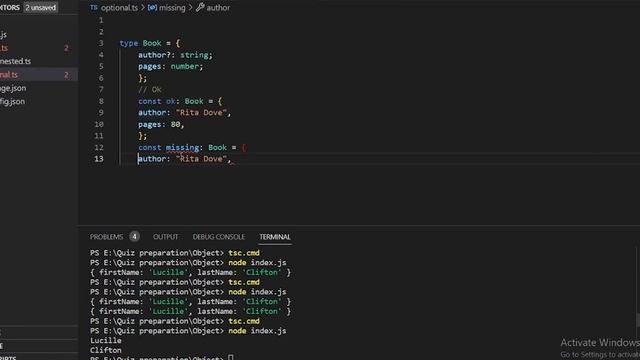Click the 'Clifton' output line in terminal

106,350
